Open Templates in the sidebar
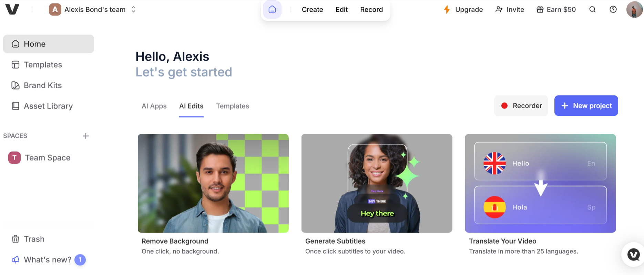 pos(49,65)
